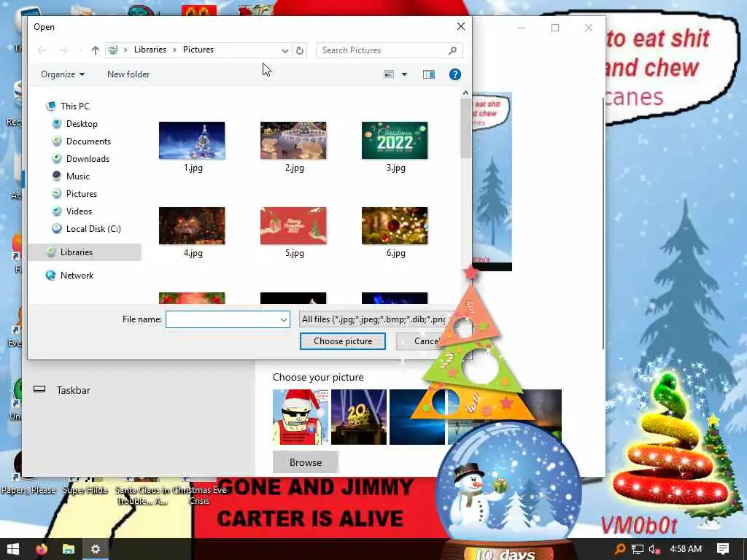The image size is (747, 560).
Task: Open Downloads in the navigation pane
Action: click(88, 159)
